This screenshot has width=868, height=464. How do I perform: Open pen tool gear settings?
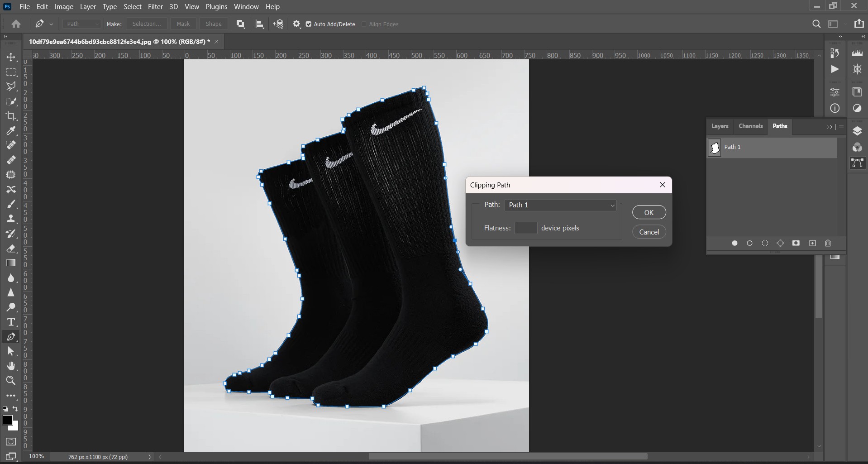[296, 24]
